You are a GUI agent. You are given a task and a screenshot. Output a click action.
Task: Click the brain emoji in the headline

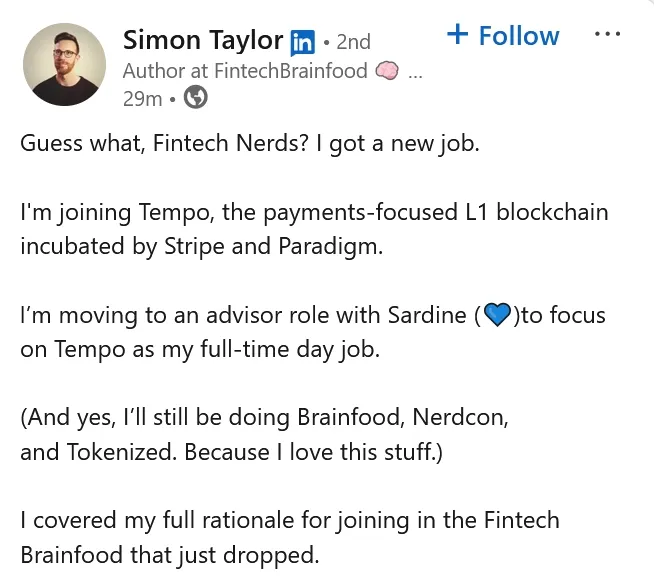click(387, 71)
